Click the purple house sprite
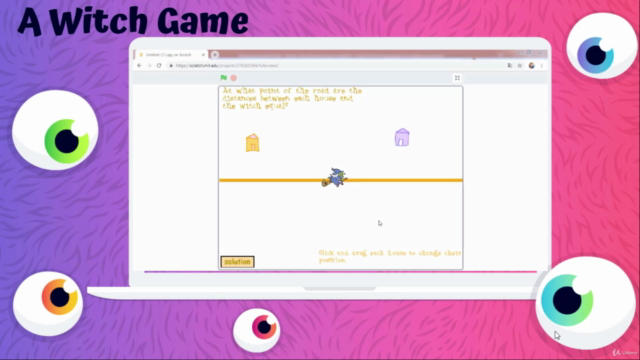Image resolution: width=640 pixels, height=360 pixels. (x=402, y=138)
